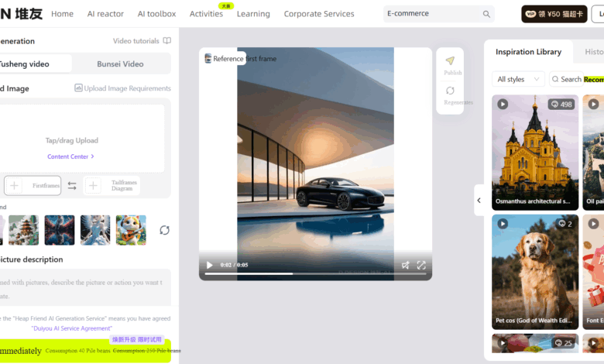604x364 pixels.
Task: Refresh the recommended sample images
Action: (x=164, y=230)
